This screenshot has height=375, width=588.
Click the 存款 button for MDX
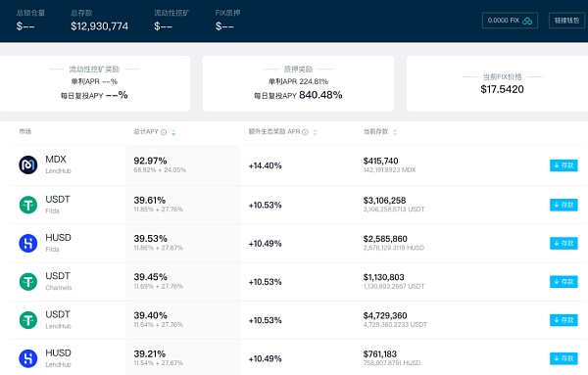pyautogui.click(x=563, y=165)
